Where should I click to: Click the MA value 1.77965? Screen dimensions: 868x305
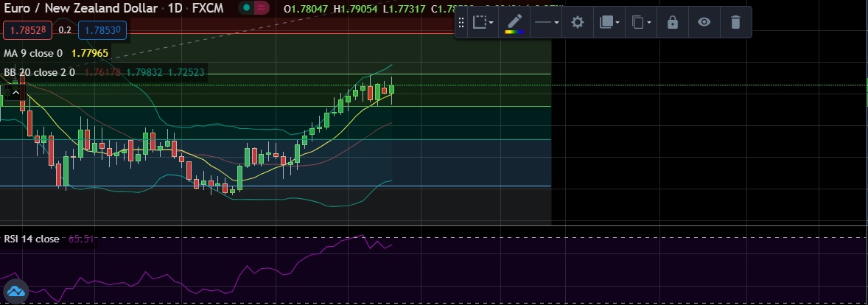coord(90,54)
